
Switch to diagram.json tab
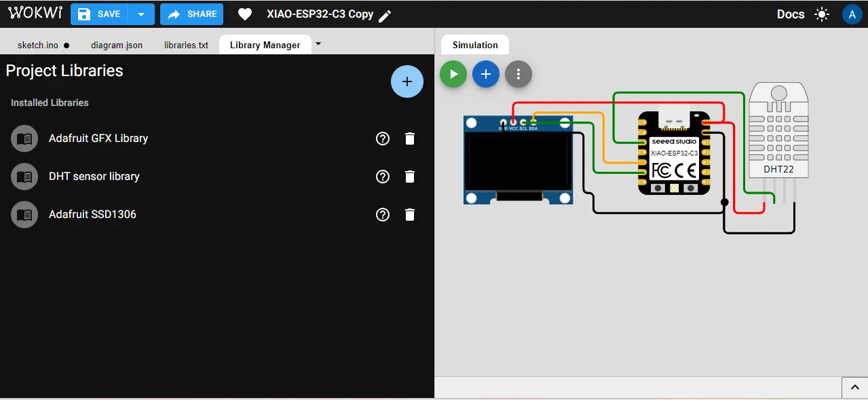click(x=117, y=45)
